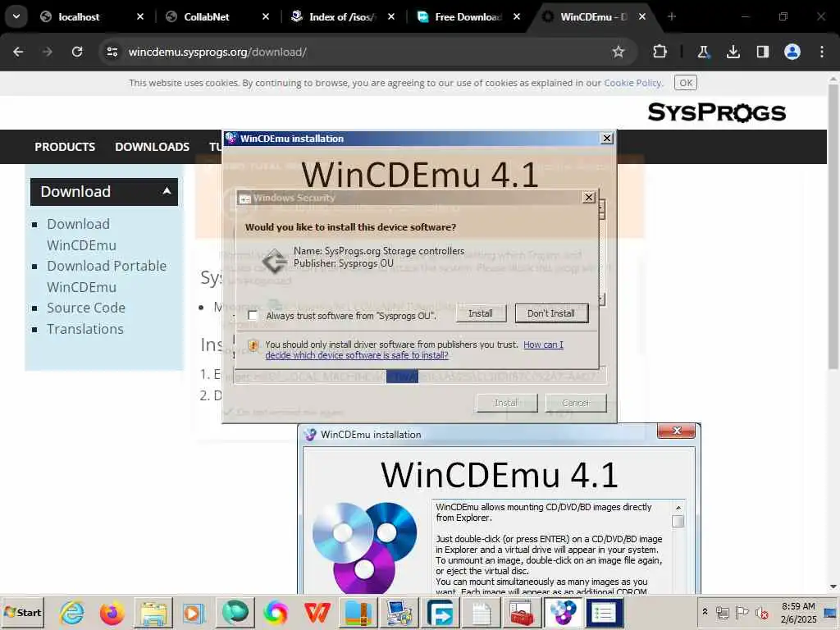Viewport: 840px width, 630px height.
Task: Bookmark this page with the star
Action: tap(619, 52)
